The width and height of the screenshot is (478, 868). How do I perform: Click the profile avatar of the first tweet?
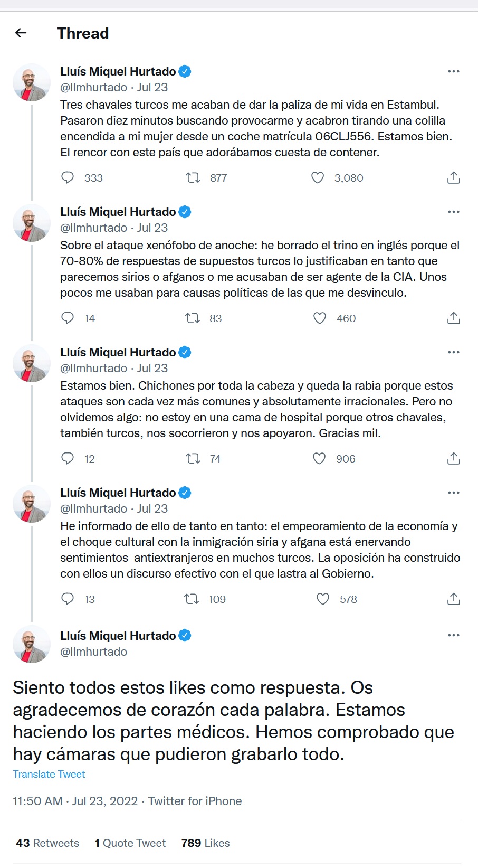[32, 83]
